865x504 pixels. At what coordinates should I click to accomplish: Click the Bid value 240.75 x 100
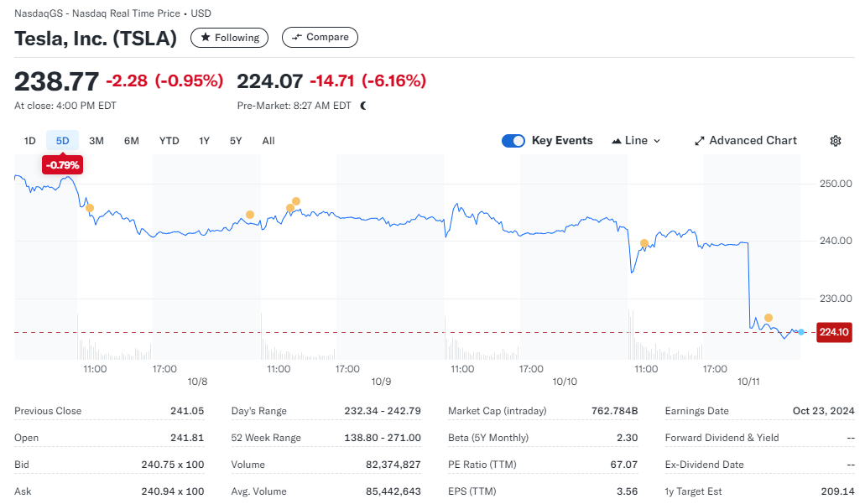pyautogui.click(x=173, y=465)
